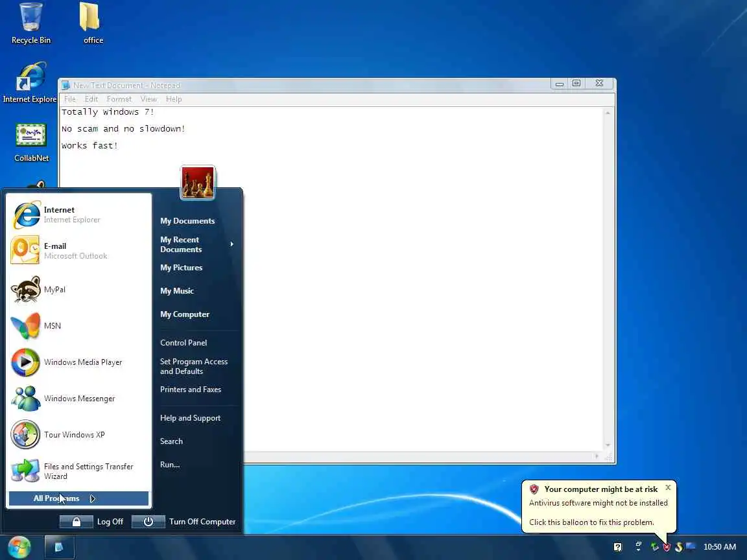Click the taskbar clock showing 10:50 AM
The width and height of the screenshot is (747, 560).
719,547
